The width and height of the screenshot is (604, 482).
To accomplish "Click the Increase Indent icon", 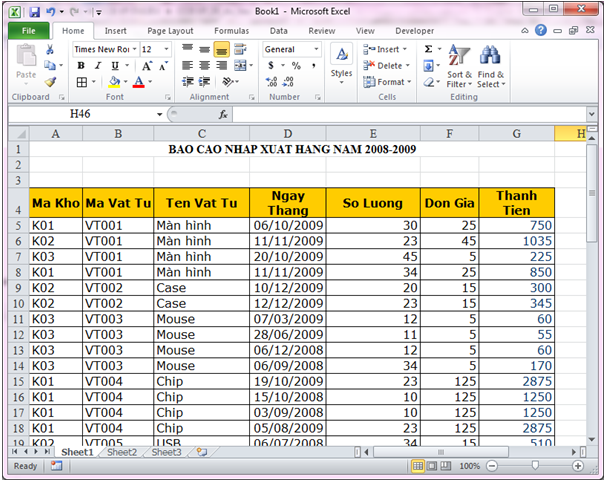I will point(205,82).
